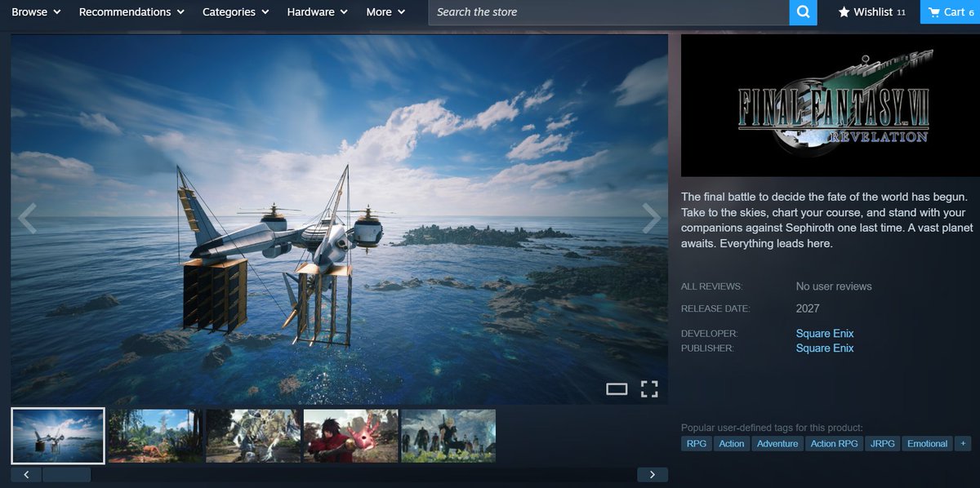
Task: Open the Wishlist with star icon
Action: (871, 12)
